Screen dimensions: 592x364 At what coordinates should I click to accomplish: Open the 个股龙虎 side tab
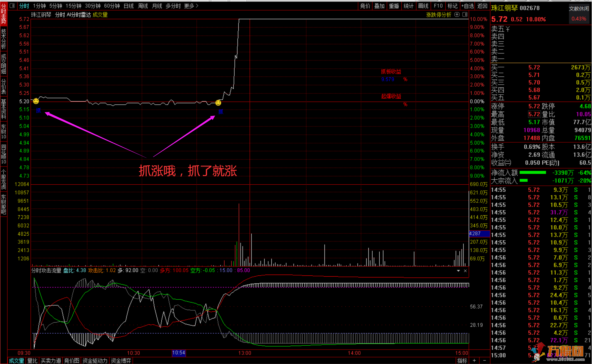4,179
